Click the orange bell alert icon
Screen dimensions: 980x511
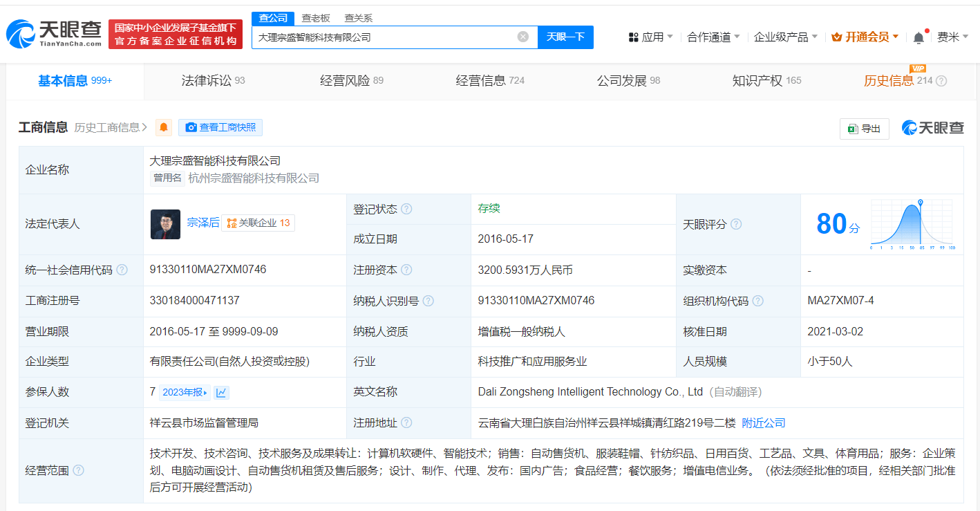tap(164, 127)
